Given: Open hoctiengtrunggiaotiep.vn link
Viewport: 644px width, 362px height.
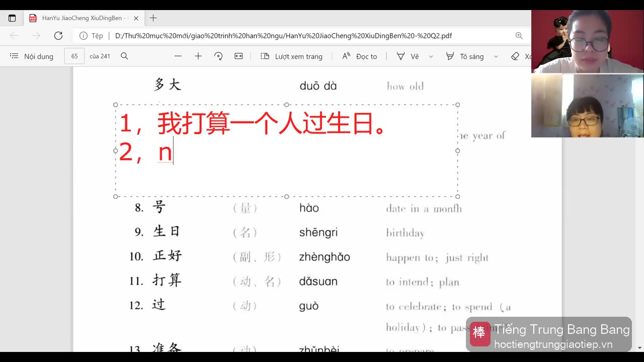Looking at the screenshot, I should pos(553,344).
